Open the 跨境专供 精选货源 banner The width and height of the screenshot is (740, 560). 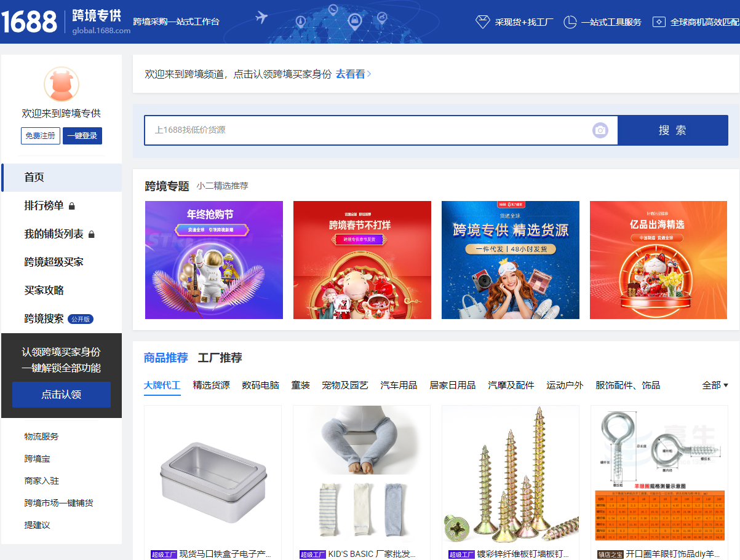(511, 260)
